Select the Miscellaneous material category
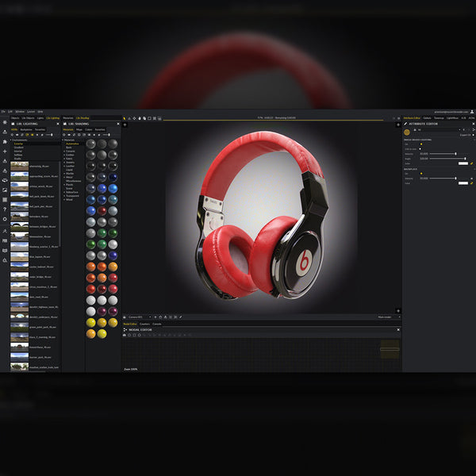The width and height of the screenshot is (476, 476). point(73,181)
